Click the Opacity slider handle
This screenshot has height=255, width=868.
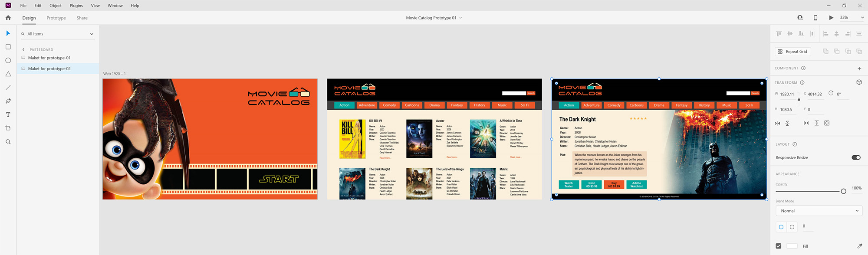click(843, 191)
